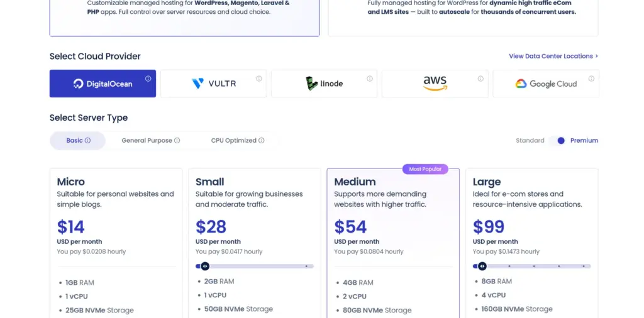The image size is (644, 318).
Task: Click the 25GB NVMe Storage line
Action: point(99,310)
